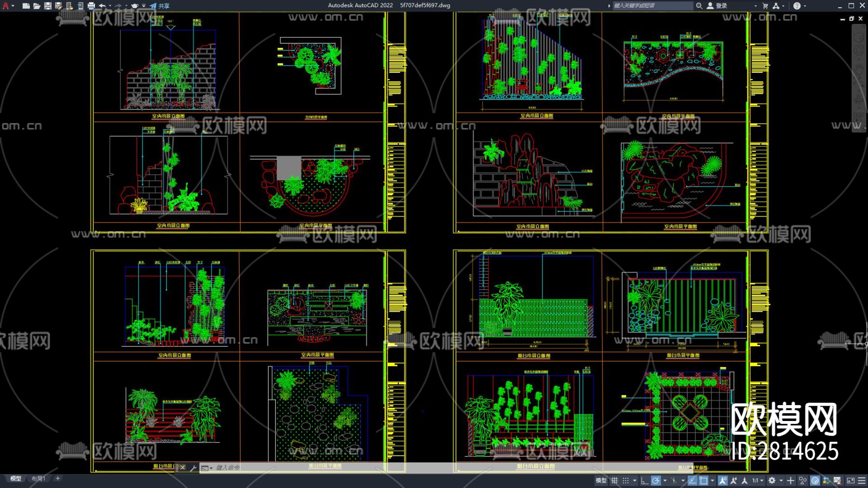This screenshot has width=868, height=488.
Task: Click the isolate objects icon
Action: [x=802, y=481]
